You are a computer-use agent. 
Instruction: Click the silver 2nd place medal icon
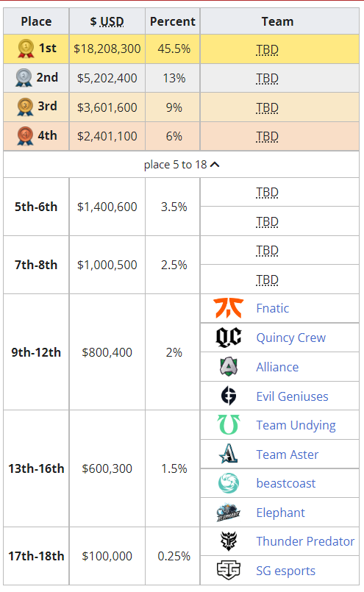24,78
